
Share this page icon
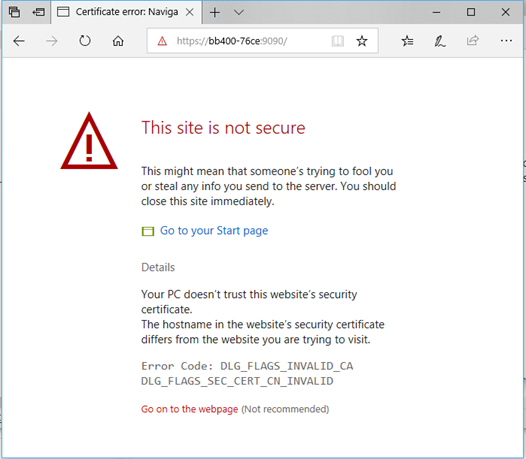click(x=473, y=41)
